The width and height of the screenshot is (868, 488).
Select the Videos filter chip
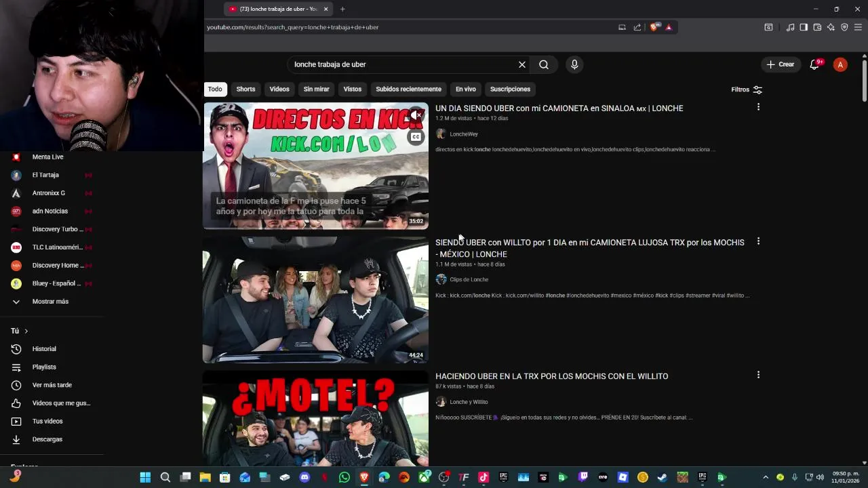[279, 89]
